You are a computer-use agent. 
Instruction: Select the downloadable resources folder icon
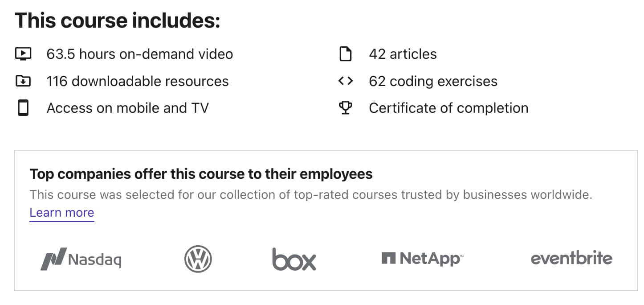point(22,81)
